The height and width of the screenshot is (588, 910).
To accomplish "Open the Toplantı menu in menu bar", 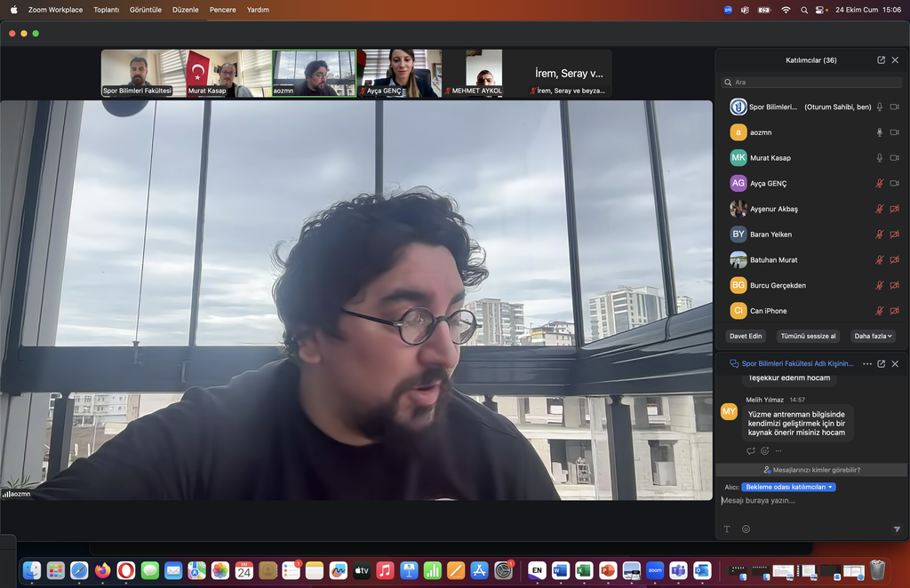I will (107, 10).
